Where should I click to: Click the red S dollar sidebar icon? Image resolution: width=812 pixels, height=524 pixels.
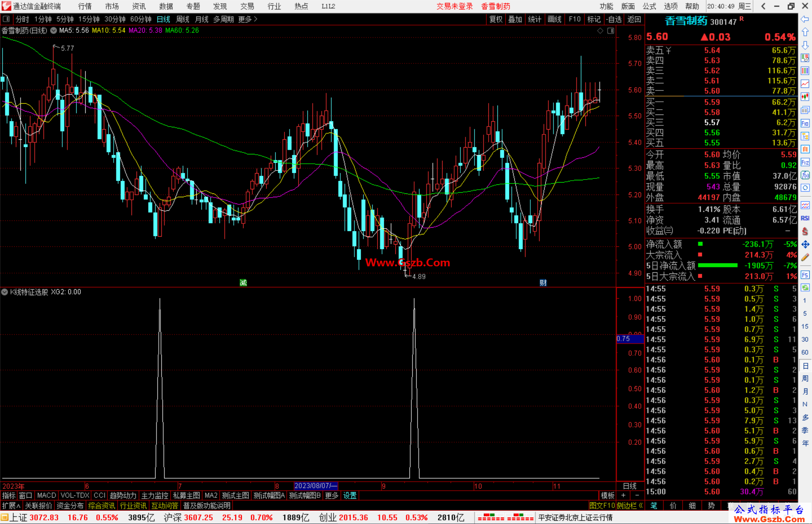point(805,231)
